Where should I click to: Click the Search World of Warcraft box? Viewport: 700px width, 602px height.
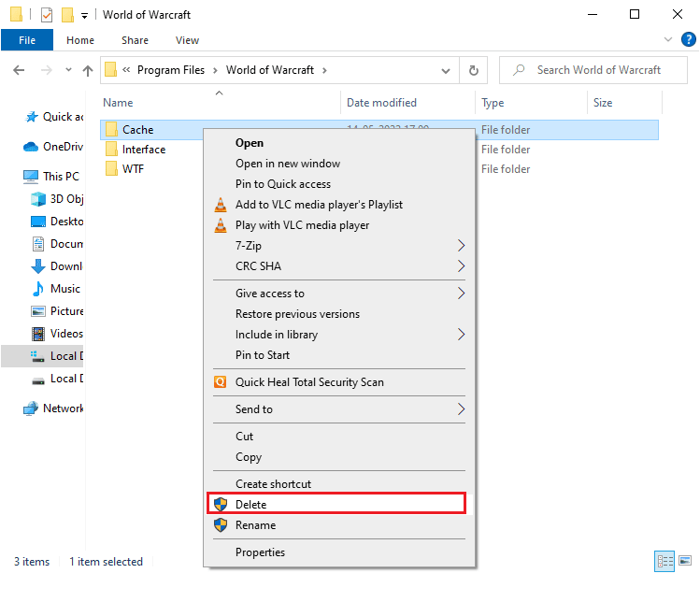point(593,70)
